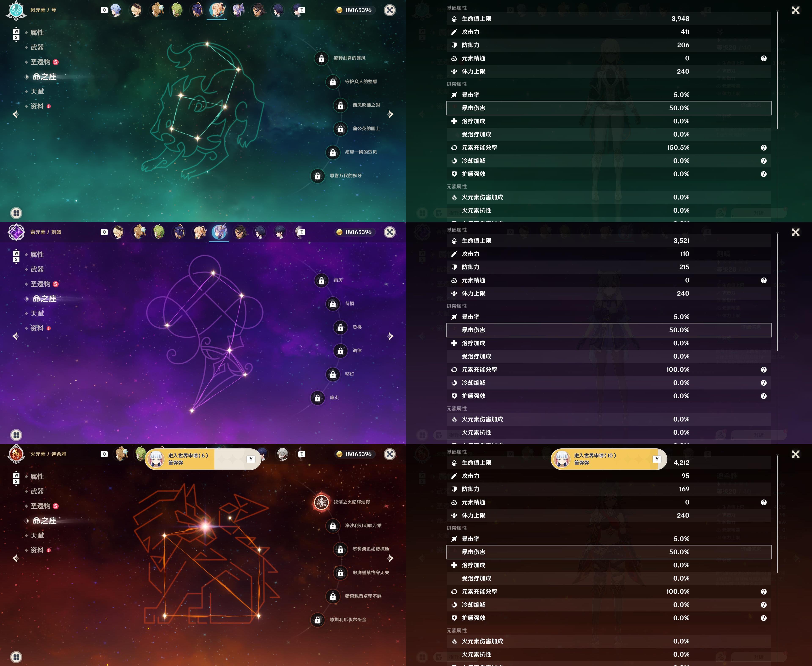
Task: Open locked constellation 西风吹拂之时
Action: coord(340,105)
